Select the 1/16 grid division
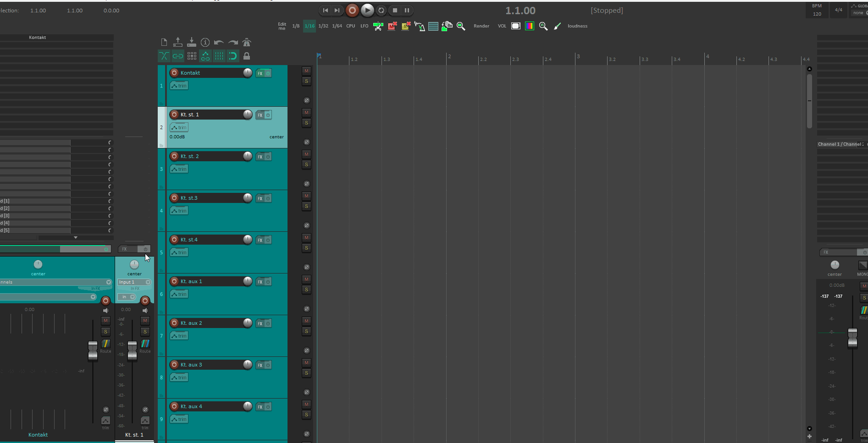The image size is (868, 443). [310, 26]
